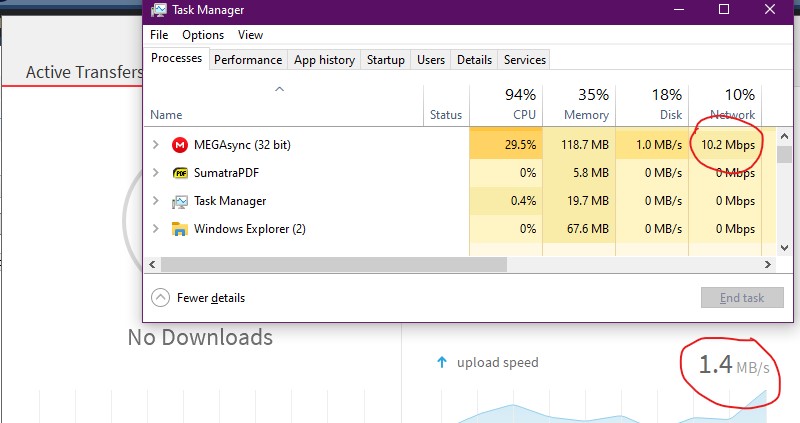Switch to the Performance tab
Image resolution: width=800 pixels, height=423 pixels.
[x=248, y=60]
